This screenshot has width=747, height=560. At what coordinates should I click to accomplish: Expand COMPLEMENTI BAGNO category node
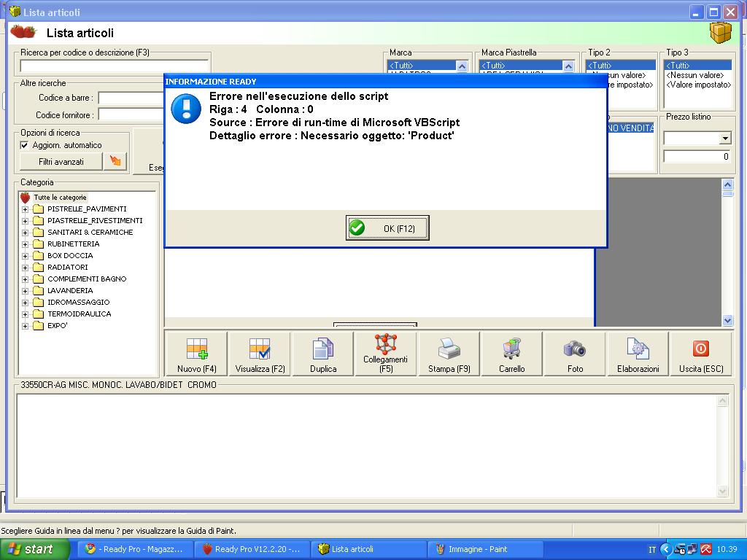[26, 279]
